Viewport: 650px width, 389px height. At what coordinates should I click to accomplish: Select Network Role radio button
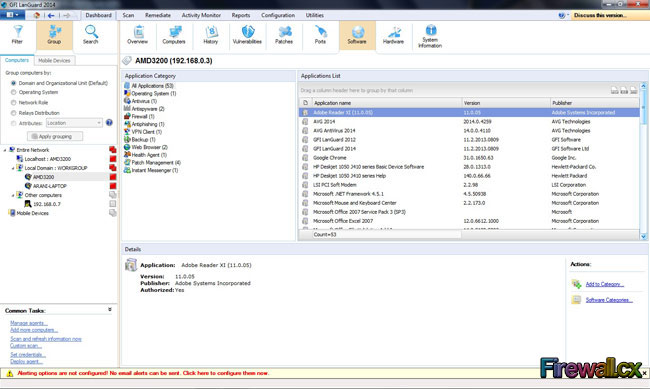coord(14,102)
